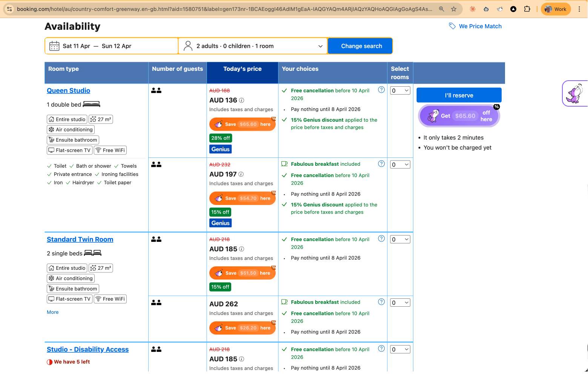Click the price tag icon near We Price Match
Screen dimensions: 588x376
point(451,26)
